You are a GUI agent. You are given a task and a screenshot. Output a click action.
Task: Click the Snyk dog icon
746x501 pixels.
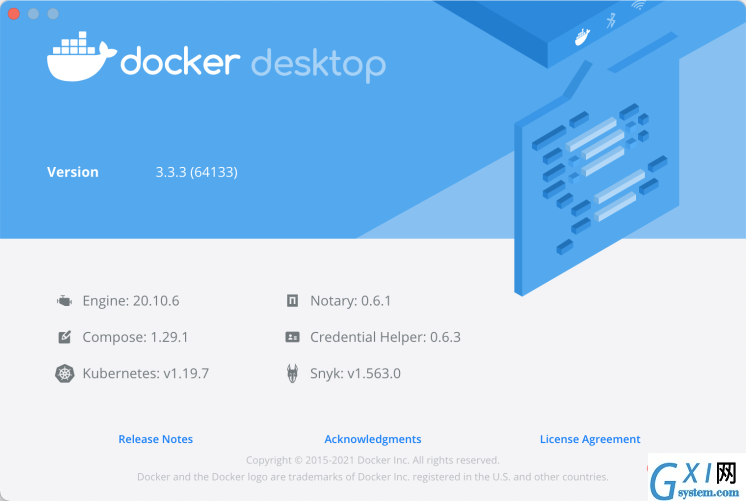click(x=292, y=373)
